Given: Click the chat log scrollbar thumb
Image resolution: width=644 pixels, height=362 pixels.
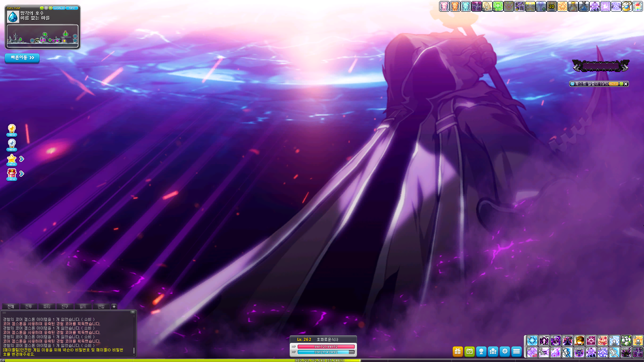Looking at the screenshot, I should [134, 350].
